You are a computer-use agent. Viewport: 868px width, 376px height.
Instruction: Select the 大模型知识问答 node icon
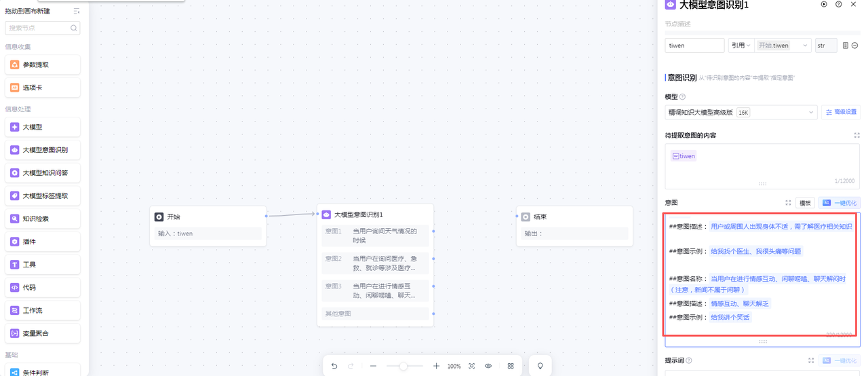(15, 173)
